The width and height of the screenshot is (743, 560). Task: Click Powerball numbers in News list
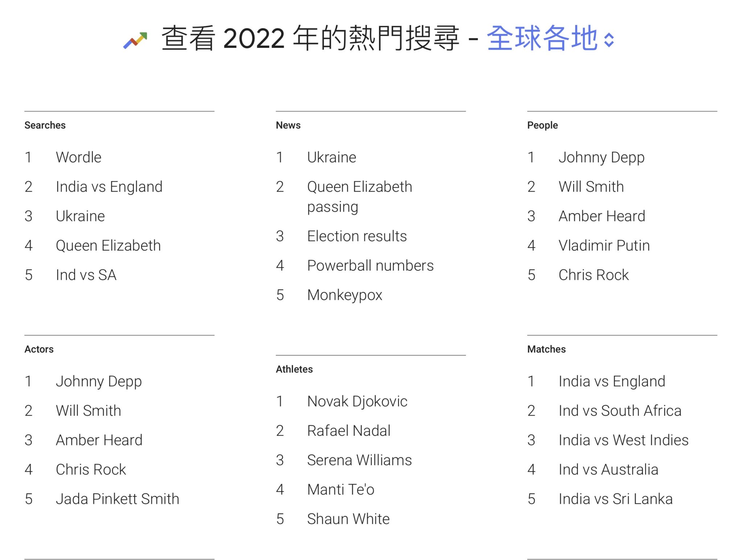[x=370, y=266]
